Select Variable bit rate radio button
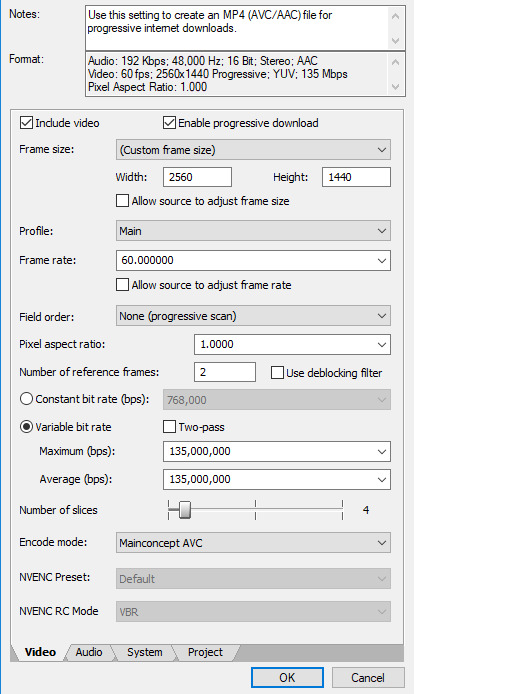520x694 pixels. (x=26, y=427)
